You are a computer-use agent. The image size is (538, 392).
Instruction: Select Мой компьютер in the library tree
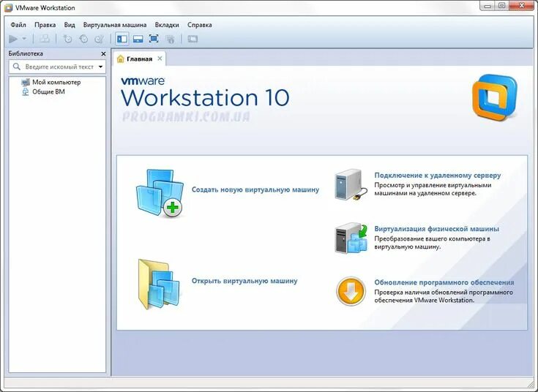coord(56,82)
